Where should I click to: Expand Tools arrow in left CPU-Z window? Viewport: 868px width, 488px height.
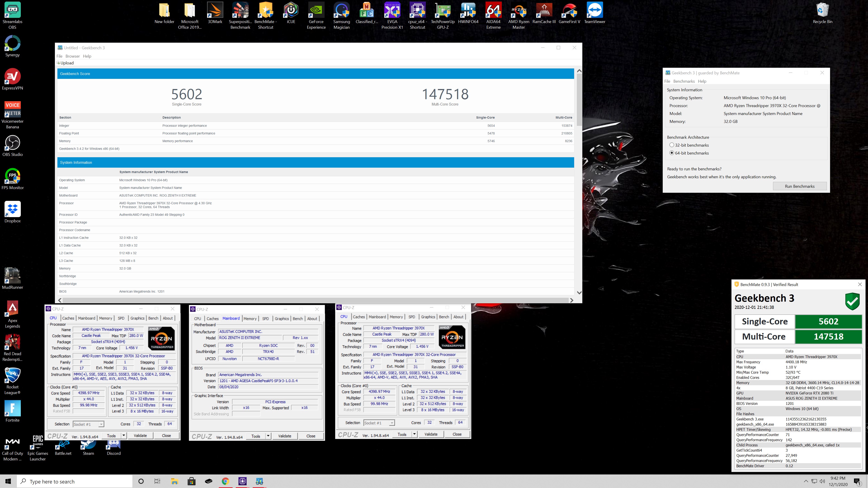124,435
